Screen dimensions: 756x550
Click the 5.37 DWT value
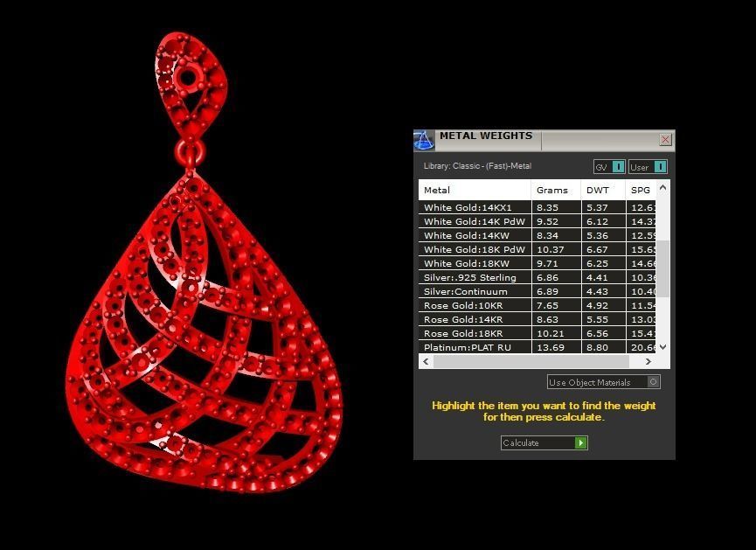[x=597, y=207]
